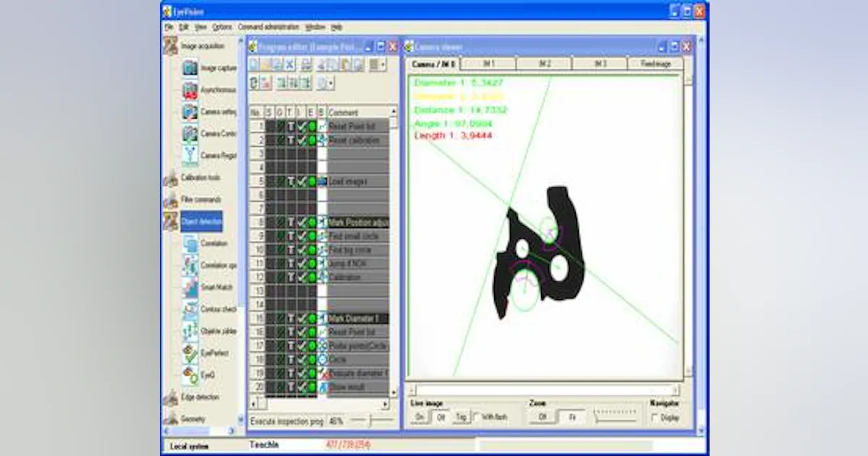Open the Window menu
This screenshot has height=456, width=868.
tap(315, 27)
